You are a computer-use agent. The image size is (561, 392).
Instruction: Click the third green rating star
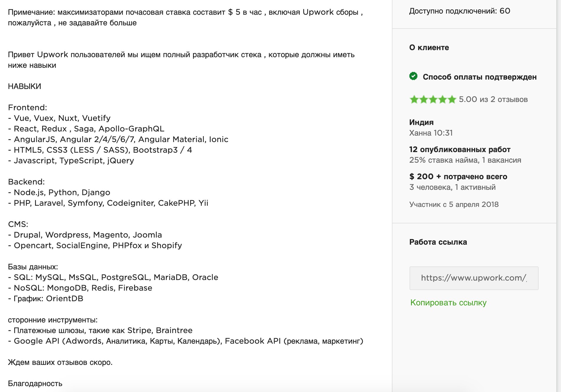433,100
